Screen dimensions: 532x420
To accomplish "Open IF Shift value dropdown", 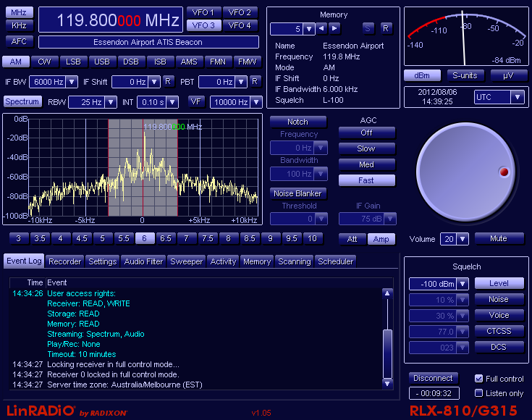I will coord(154,82).
